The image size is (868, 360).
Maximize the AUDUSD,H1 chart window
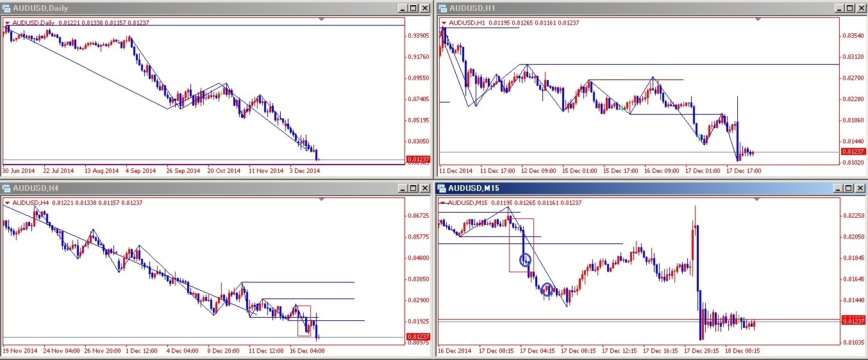coord(848,8)
